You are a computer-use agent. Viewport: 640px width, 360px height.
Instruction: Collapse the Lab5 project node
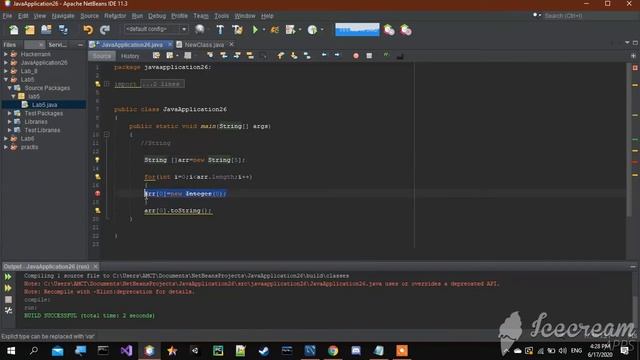6,79
